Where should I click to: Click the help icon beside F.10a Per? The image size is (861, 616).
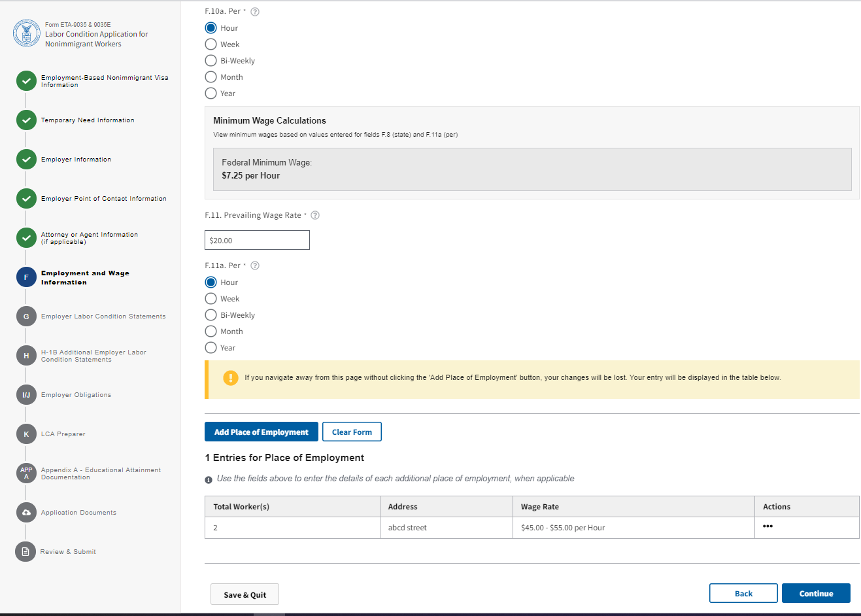(255, 12)
